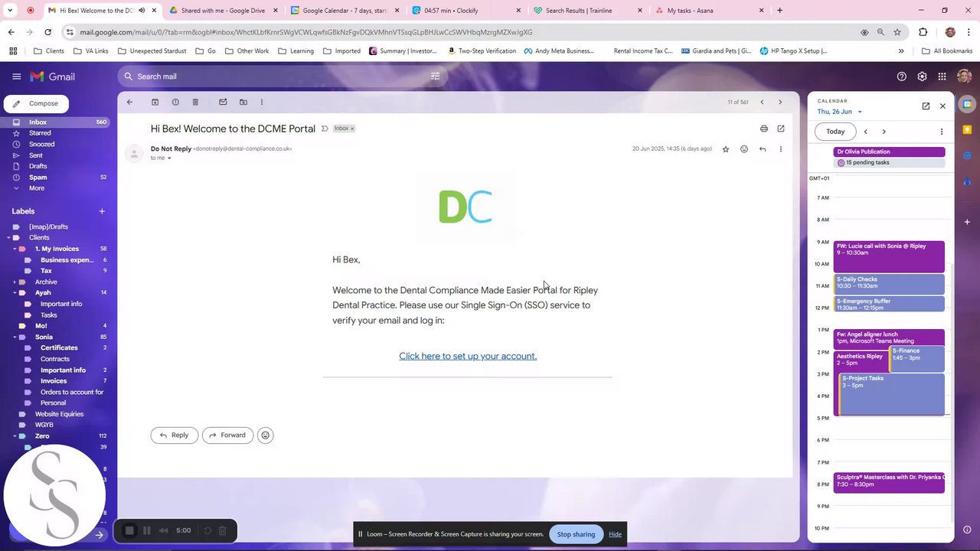Hide the Loom sharing notification

(x=615, y=534)
